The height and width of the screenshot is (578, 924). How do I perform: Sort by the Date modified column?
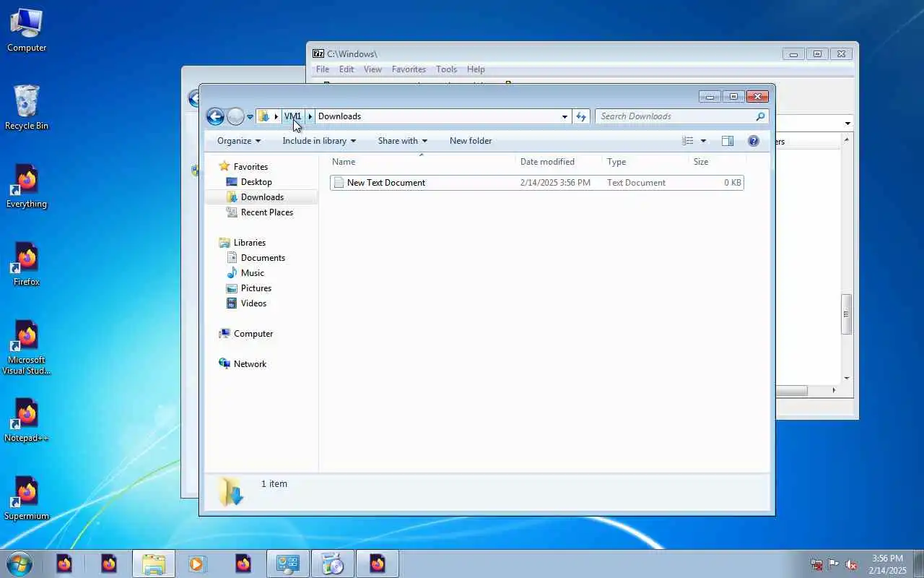(x=559, y=162)
